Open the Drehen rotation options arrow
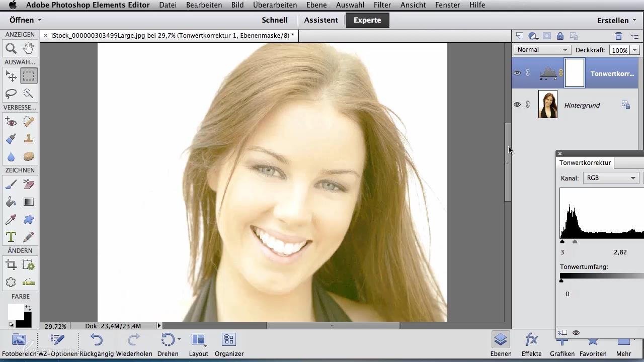Viewport: 644px width, 362px height. coord(179,340)
